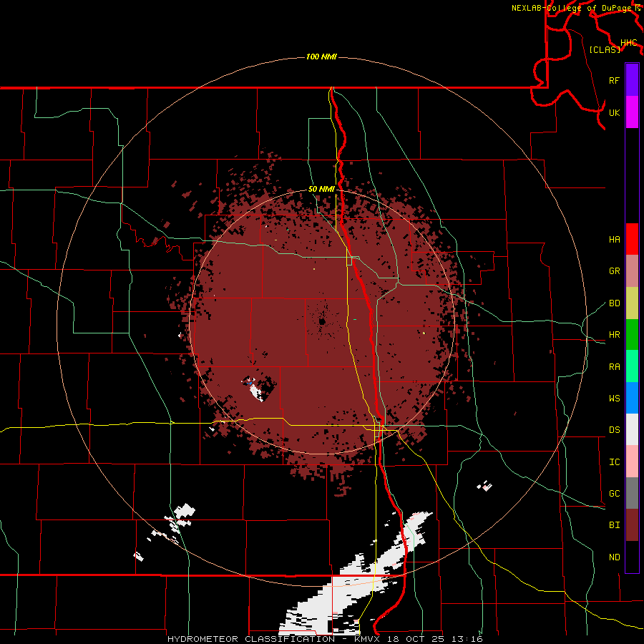644x644 pixels.
Task: Click the HR green legend swatch
Action: tap(632, 335)
